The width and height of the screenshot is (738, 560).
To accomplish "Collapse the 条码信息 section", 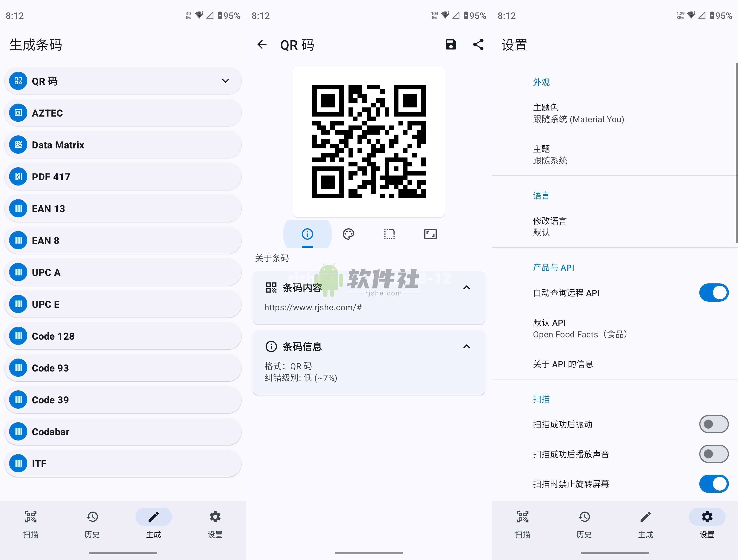I will coord(466,346).
